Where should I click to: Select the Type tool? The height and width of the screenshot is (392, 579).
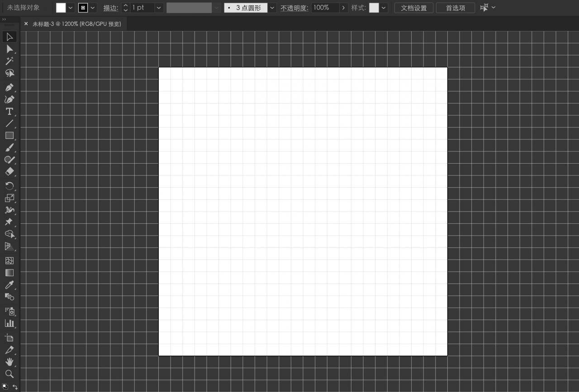point(9,111)
